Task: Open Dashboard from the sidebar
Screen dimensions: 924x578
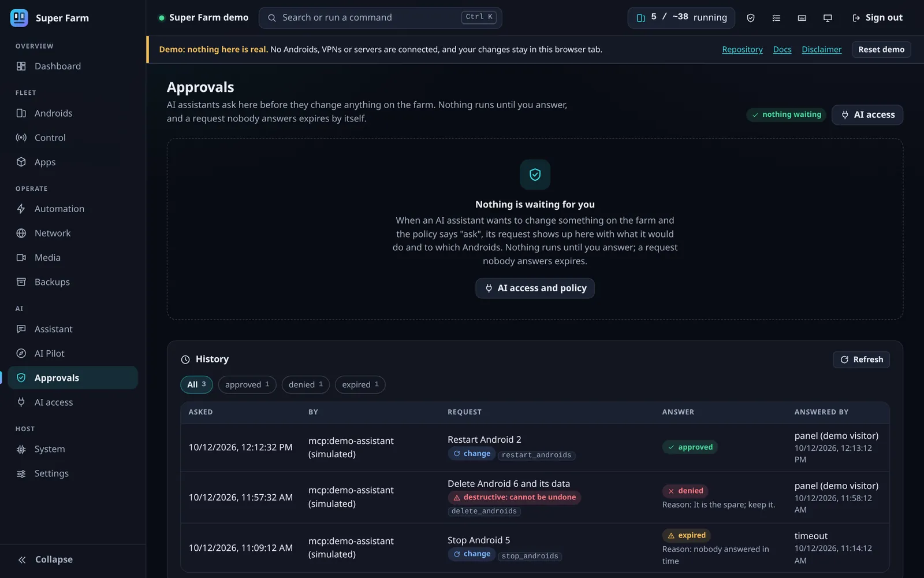Action: click(73, 66)
